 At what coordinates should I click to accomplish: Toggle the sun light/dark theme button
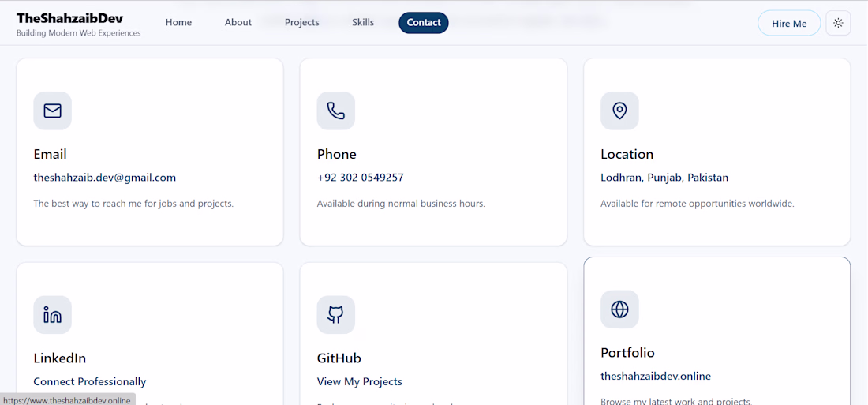click(838, 23)
